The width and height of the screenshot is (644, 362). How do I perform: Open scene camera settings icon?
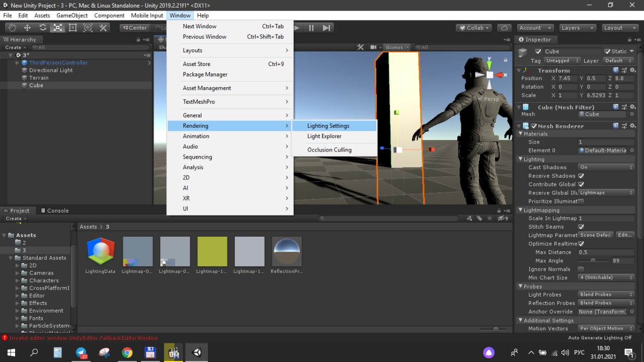point(374,47)
